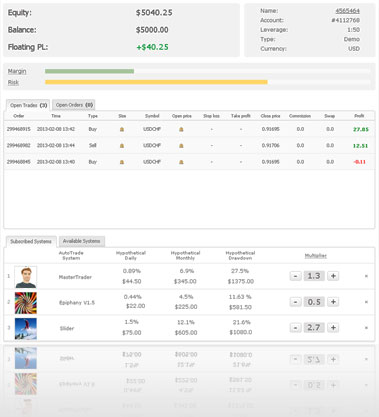Switch to the Open Orders (0) tab
Viewport: 379px width, 417px height.
pyautogui.click(x=74, y=105)
